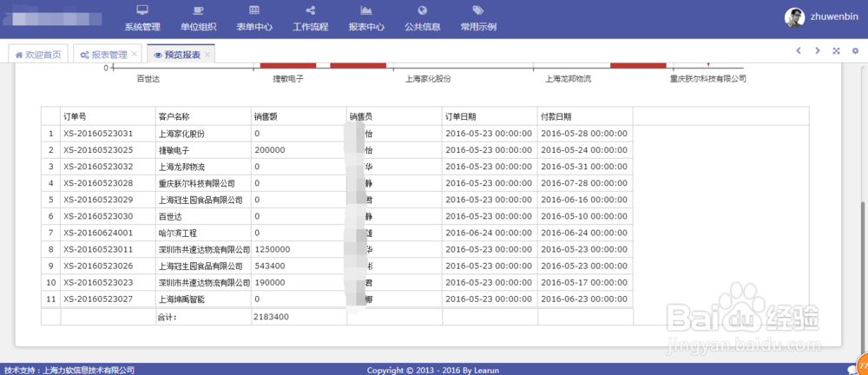Viewport: 868px width, 375px height.
Task: Select order XS-20160523026
Action: click(98, 266)
